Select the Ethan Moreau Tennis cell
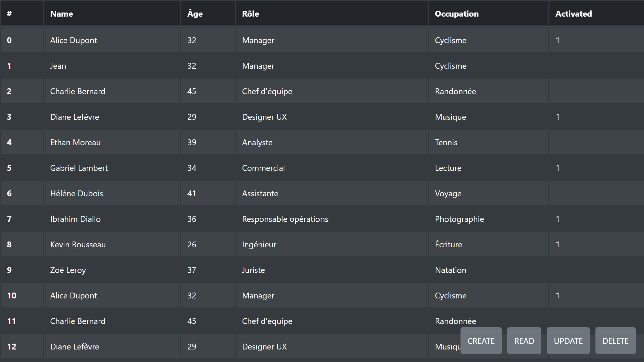The width and height of the screenshot is (644, 362). (488, 142)
